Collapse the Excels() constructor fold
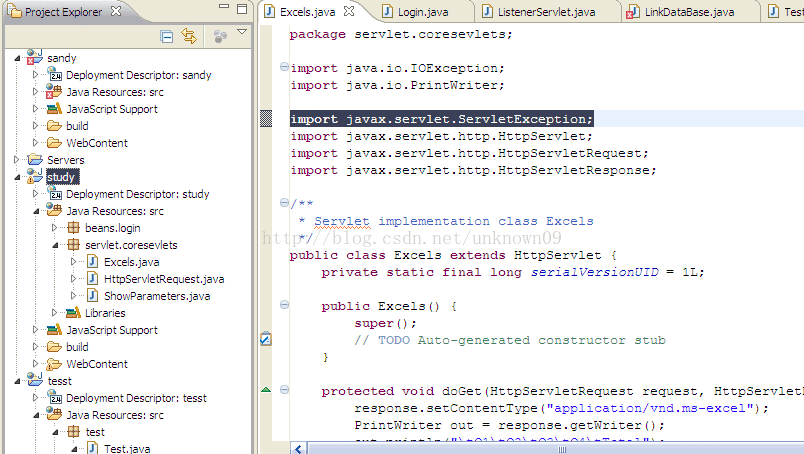The width and height of the screenshot is (804, 454). pyautogui.click(x=284, y=305)
